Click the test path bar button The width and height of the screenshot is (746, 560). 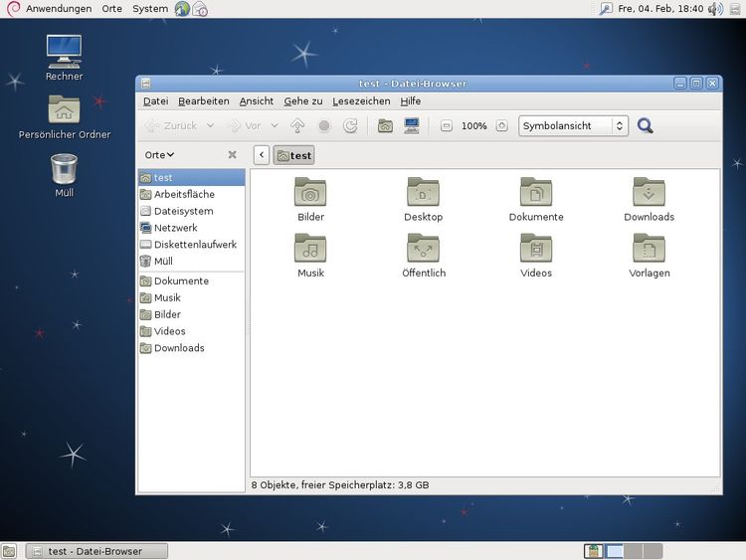pos(293,155)
